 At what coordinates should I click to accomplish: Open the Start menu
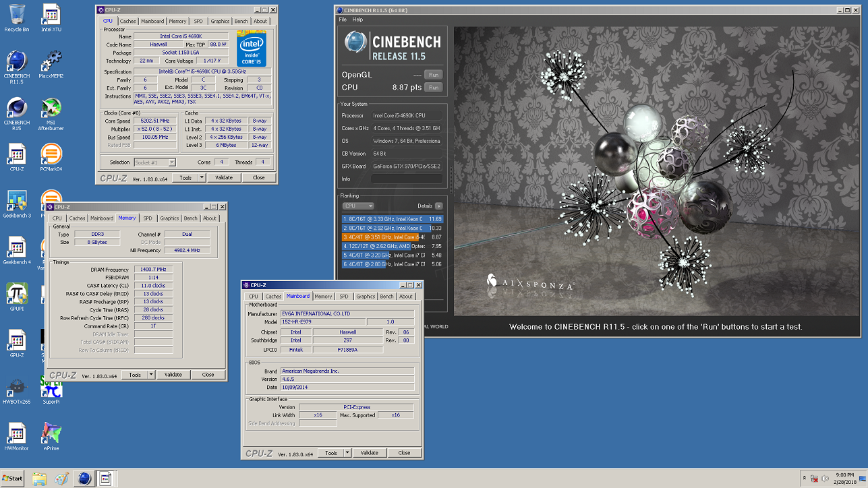point(12,479)
